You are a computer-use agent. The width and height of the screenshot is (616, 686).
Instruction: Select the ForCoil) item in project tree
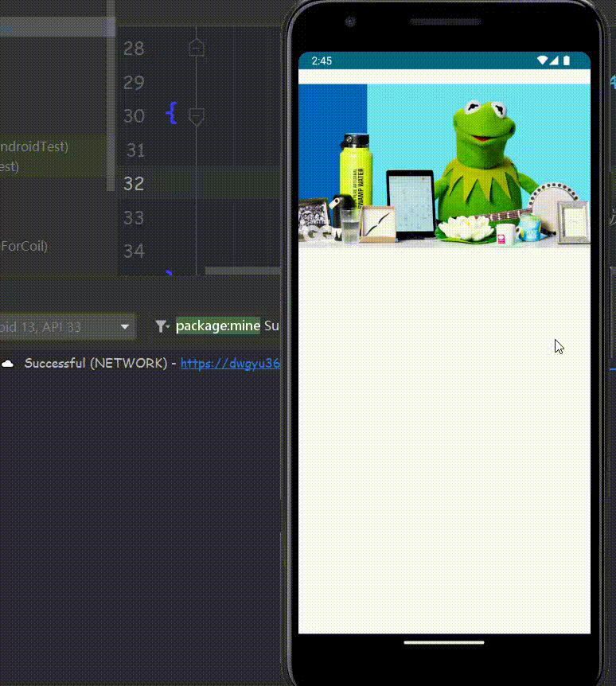tap(24, 246)
